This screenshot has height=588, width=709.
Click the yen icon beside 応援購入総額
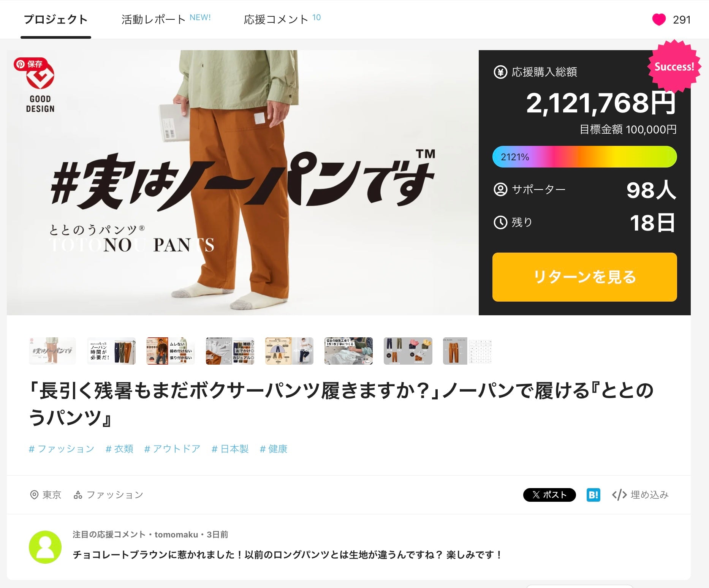[x=500, y=72]
